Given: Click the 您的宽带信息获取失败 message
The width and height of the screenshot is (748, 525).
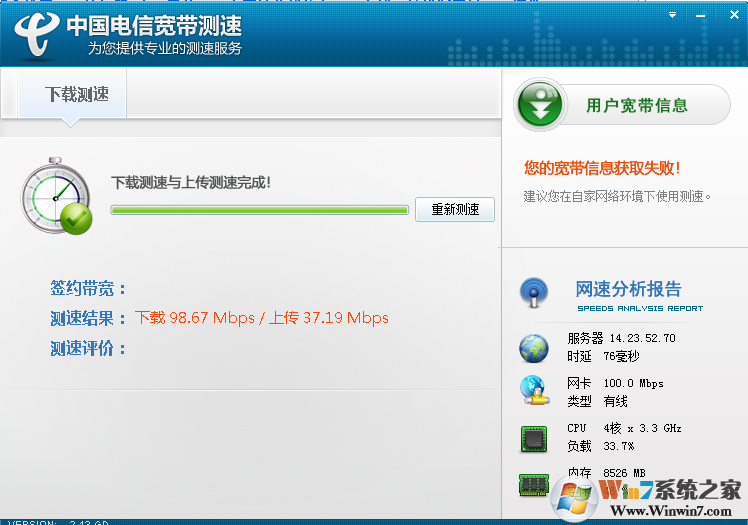Looking at the screenshot, I should click(x=602, y=168).
